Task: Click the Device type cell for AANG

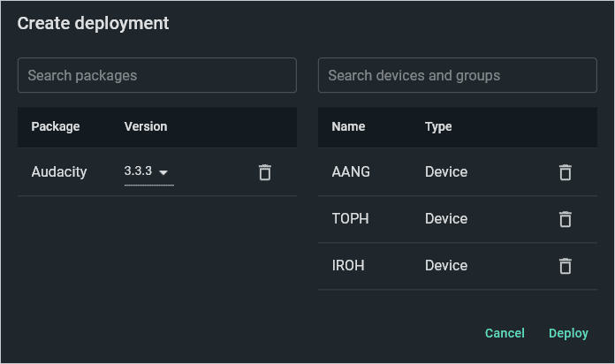Action: [x=446, y=172]
